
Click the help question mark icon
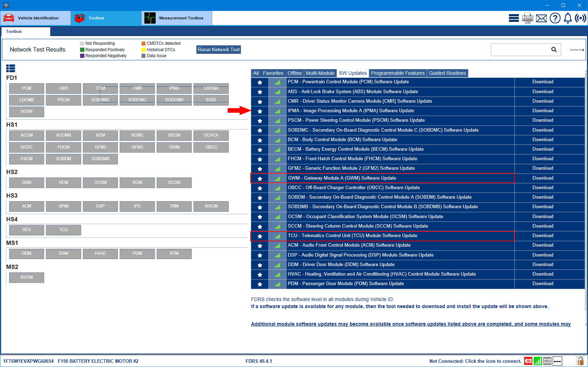click(x=555, y=18)
